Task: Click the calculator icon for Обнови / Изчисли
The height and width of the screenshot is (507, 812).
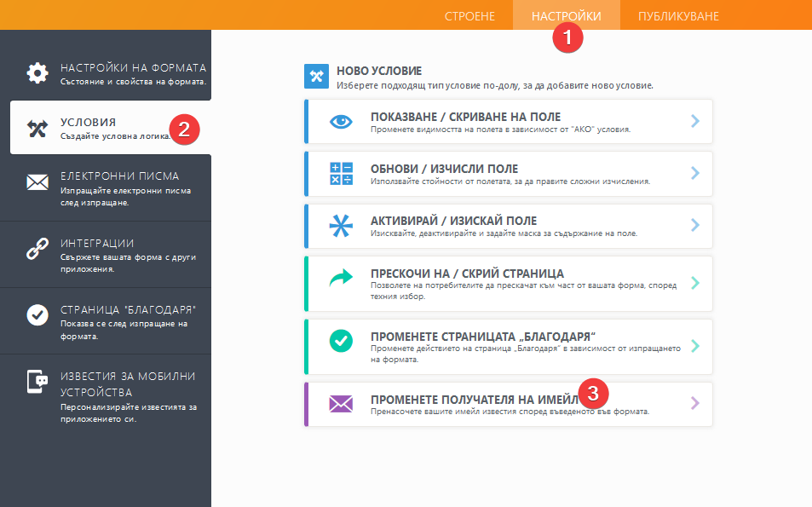Action: coord(341,173)
